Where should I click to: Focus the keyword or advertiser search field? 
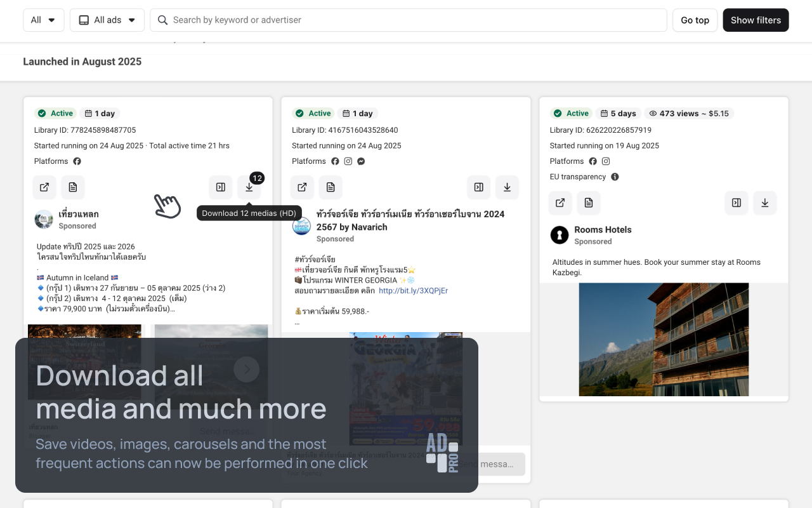point(412,20)
